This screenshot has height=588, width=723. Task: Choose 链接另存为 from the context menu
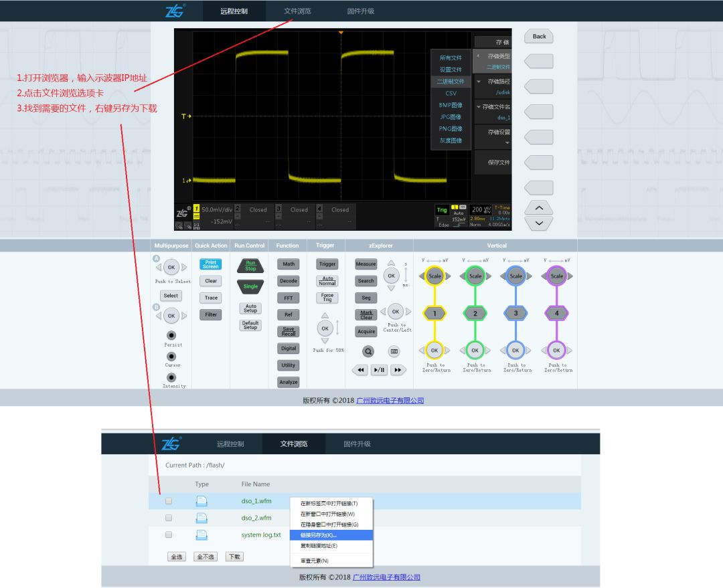331,535
